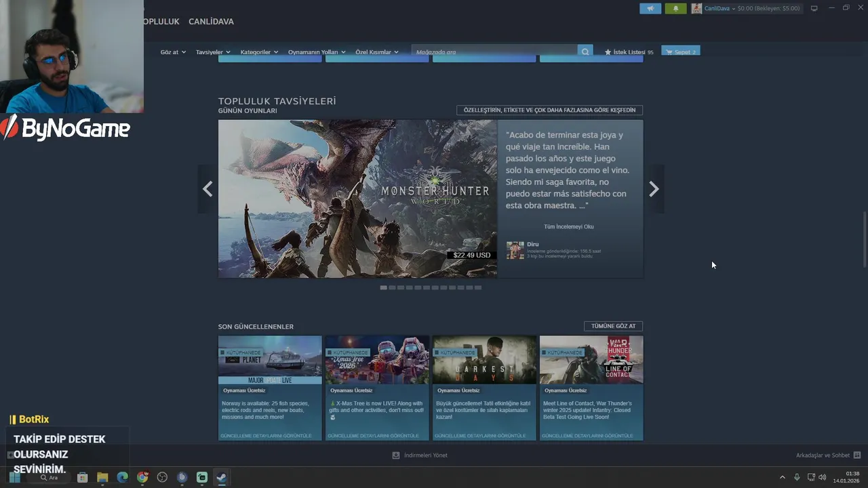This screenshot has height=488, width=868.
Task: Open Windows Start menu
Action: pos(14,477)
